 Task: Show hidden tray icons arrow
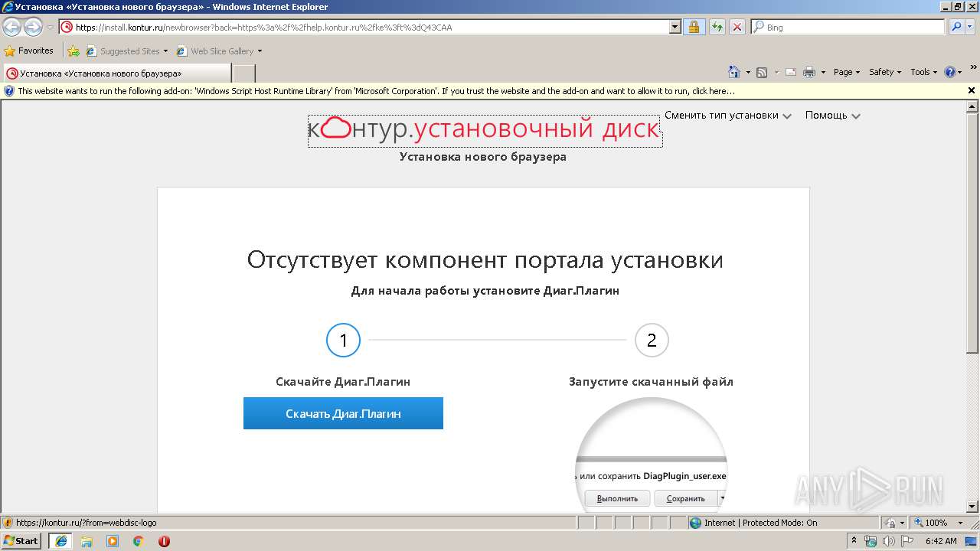click(854, 541)
